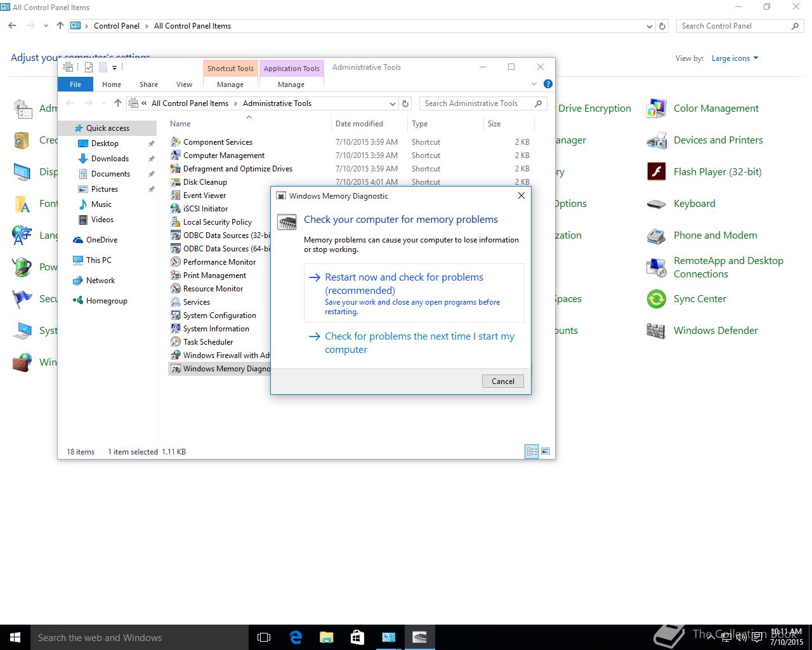Choose Check for problems next time I start

pyautogui.click(x=414, y=343)
